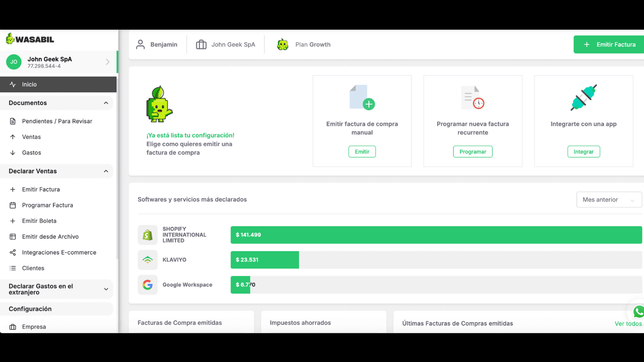644x362 pixels.
Task: Click the Empresa briefcase icon
Action: point(12,327)
